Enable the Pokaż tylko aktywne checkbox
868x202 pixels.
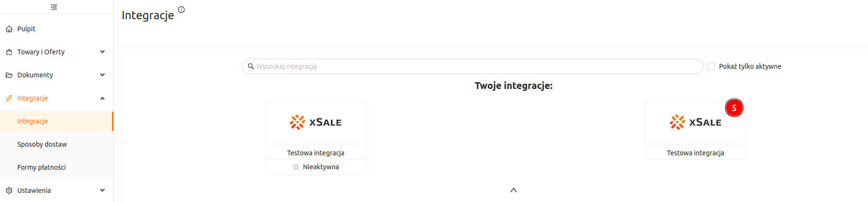click(711, 66)
